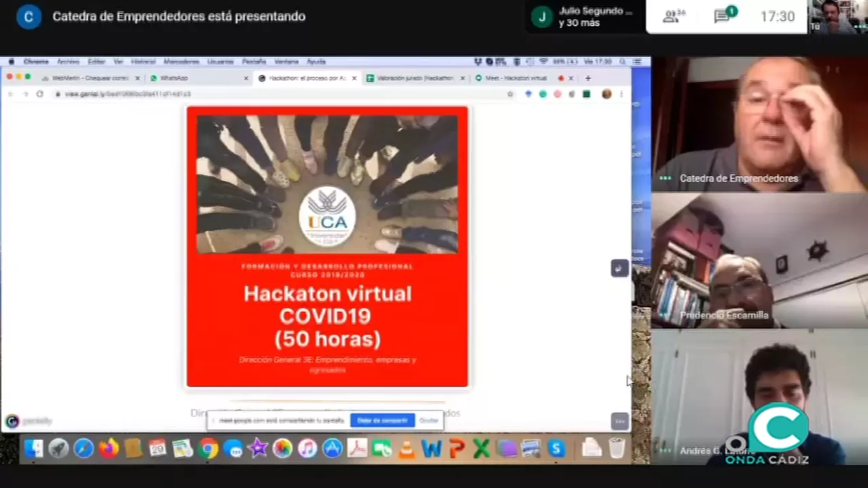Open the Historial menu
868x488 pixels.
[143, 62]
